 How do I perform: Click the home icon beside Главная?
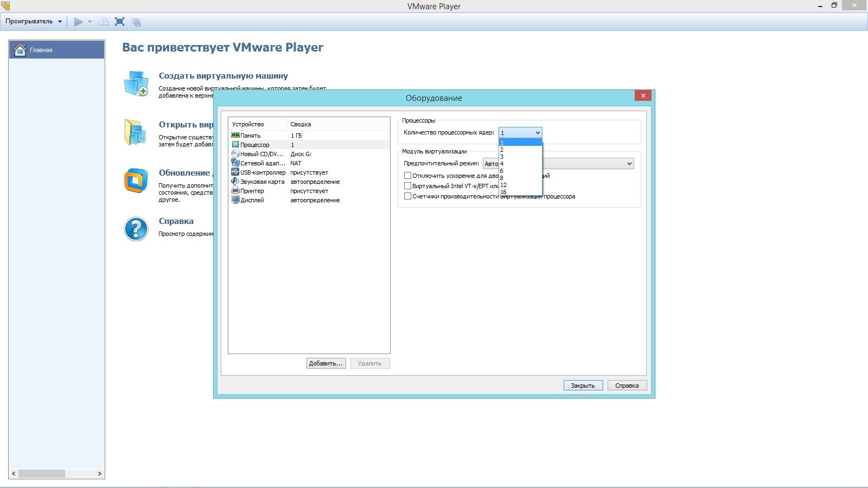click(20, 49)
